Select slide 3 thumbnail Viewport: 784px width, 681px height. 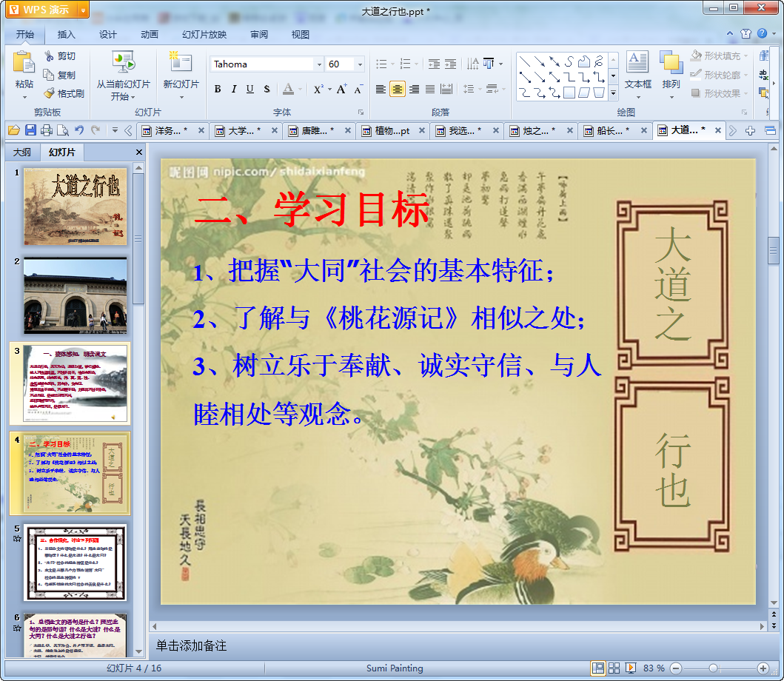(75, 384)
